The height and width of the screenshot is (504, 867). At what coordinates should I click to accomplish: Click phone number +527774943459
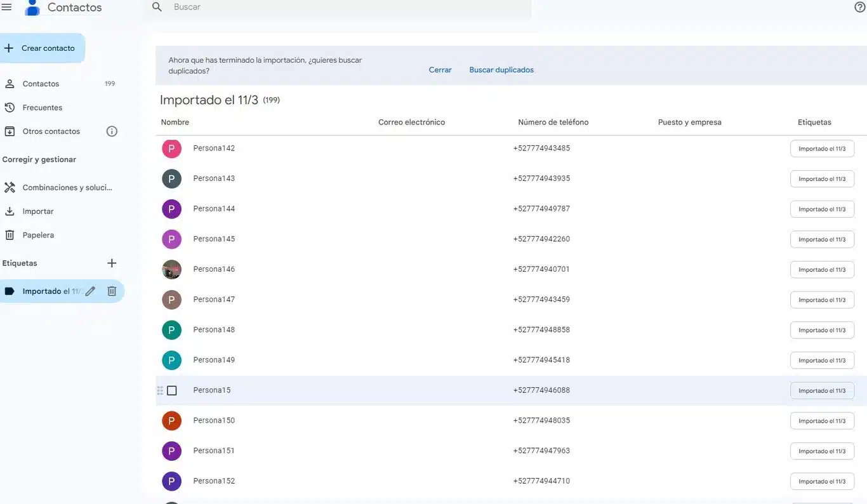point(541,300)
